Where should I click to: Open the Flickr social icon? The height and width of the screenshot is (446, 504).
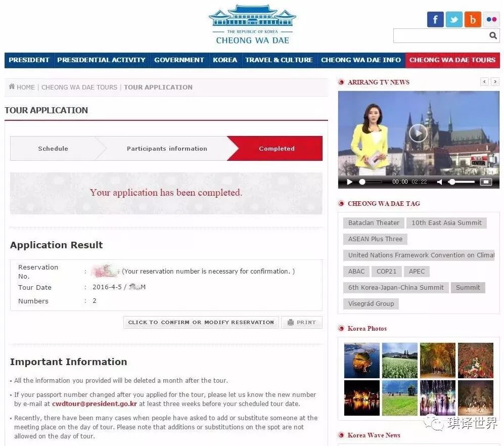491,19
